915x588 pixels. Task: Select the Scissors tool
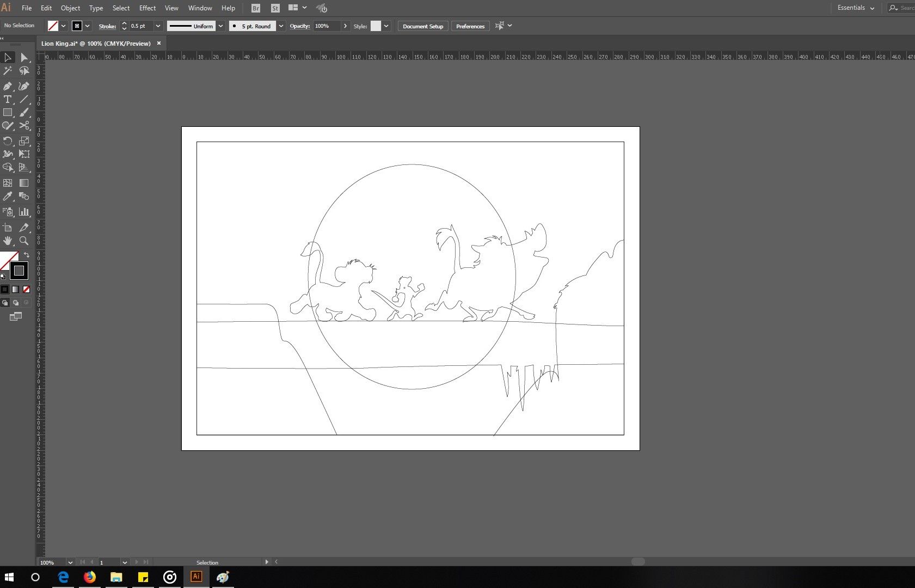click(x=24, y=126)
